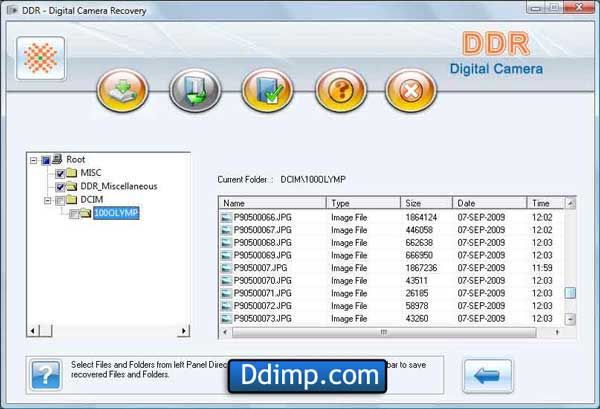Click the blue question-mark help icon
Image resolution: width=600 pixels, height=409 pixels.
click(46, 375)
